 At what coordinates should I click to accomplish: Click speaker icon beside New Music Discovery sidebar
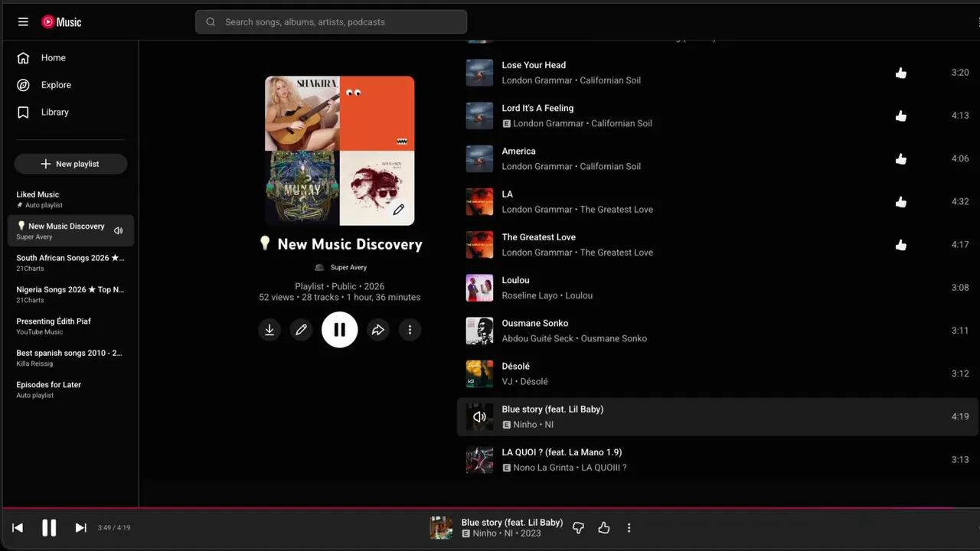119,230
